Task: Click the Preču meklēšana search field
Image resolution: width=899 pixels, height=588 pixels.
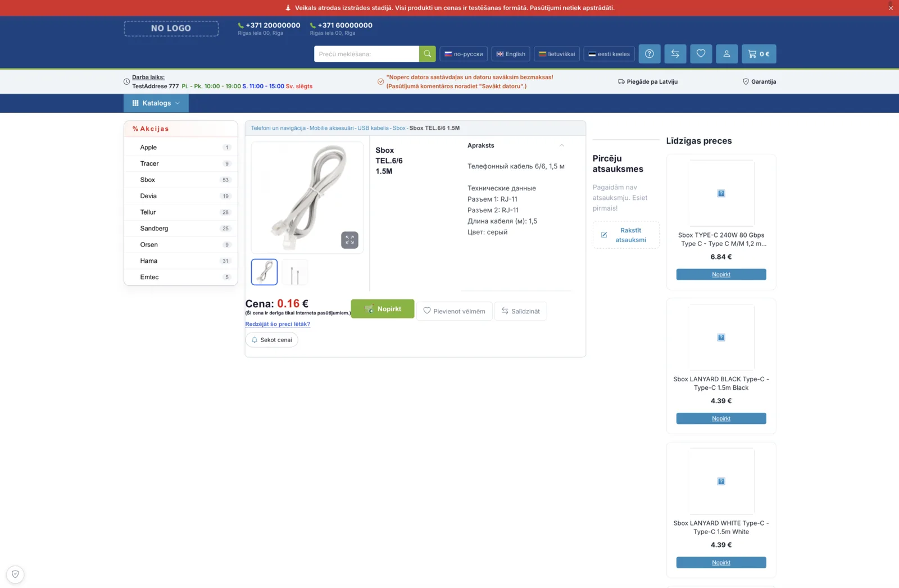Action: [366, 54]
